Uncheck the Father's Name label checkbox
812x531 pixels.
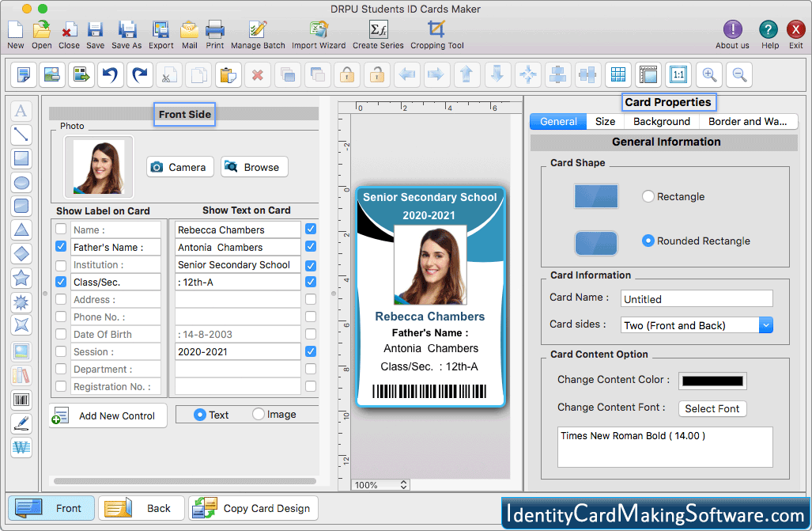pos(61,246)
